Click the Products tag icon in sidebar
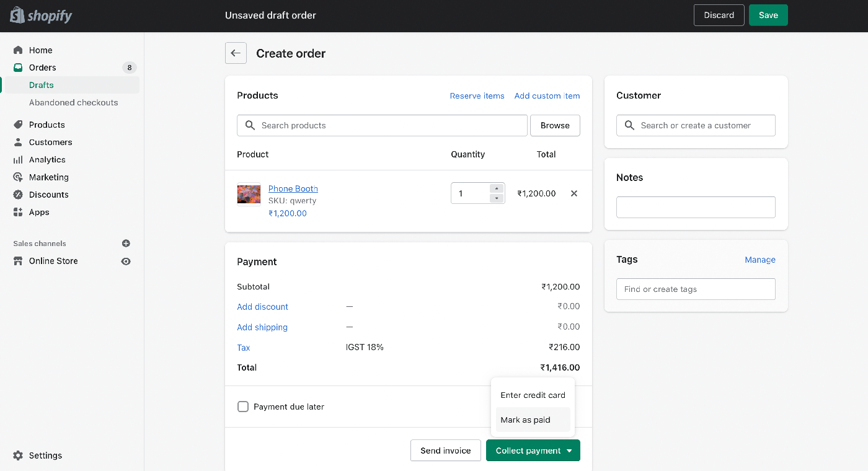This screenshot has height=471, width=868. [18, 125]
